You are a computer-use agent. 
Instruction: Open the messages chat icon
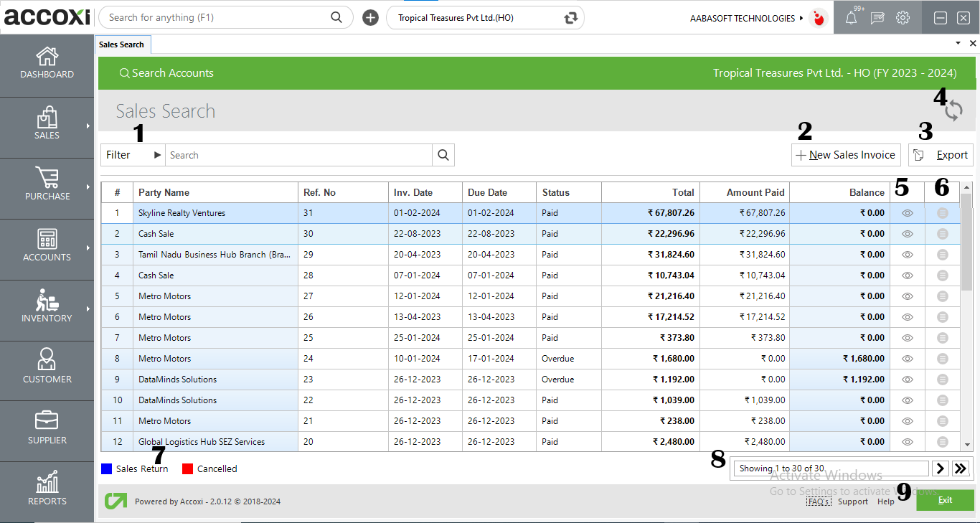pos(877,18)
